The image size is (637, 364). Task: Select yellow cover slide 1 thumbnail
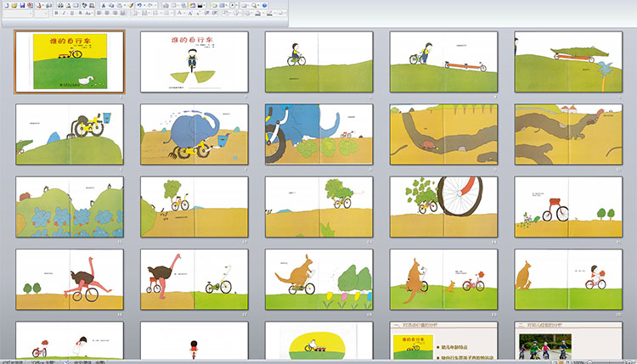pos(70,62)
